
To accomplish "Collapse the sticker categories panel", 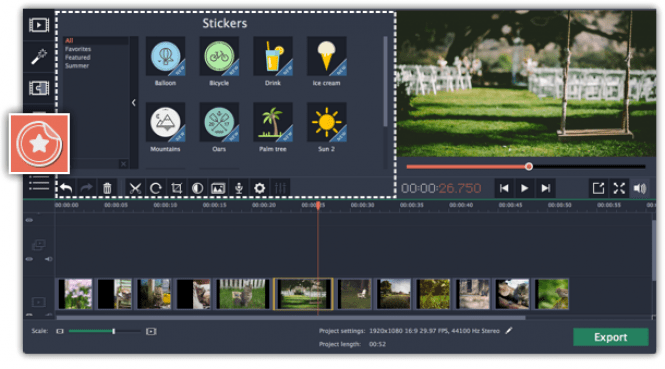I will pos(134,103).
